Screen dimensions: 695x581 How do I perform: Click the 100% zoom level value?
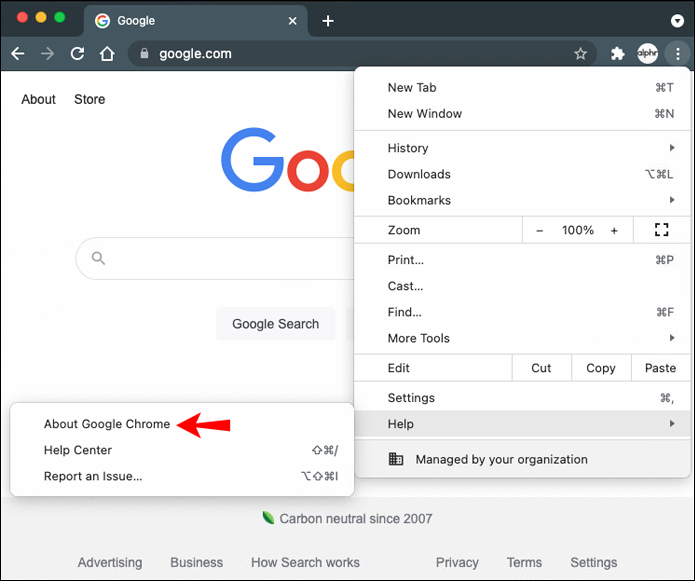[x=578, y=230]
